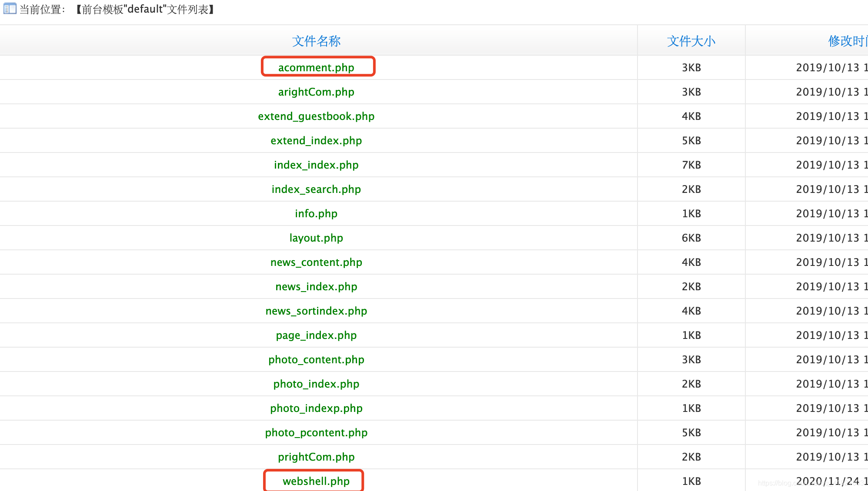The image size is (868, 491).
Task: Open layout.php template file
Action: point(316,238)
